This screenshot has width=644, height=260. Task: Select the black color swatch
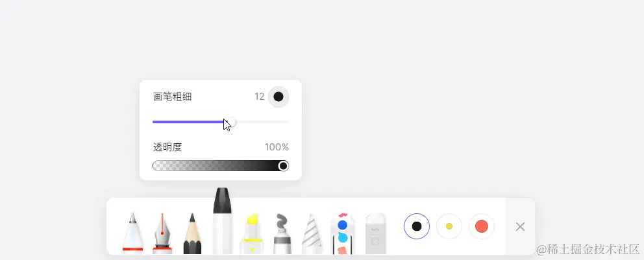417,226
